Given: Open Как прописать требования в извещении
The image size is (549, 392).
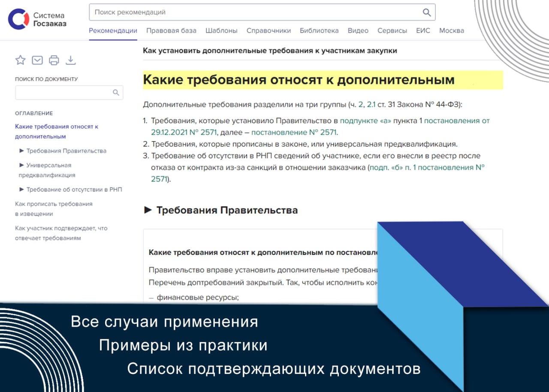Looking at the screenshot, I should [54, 209].
